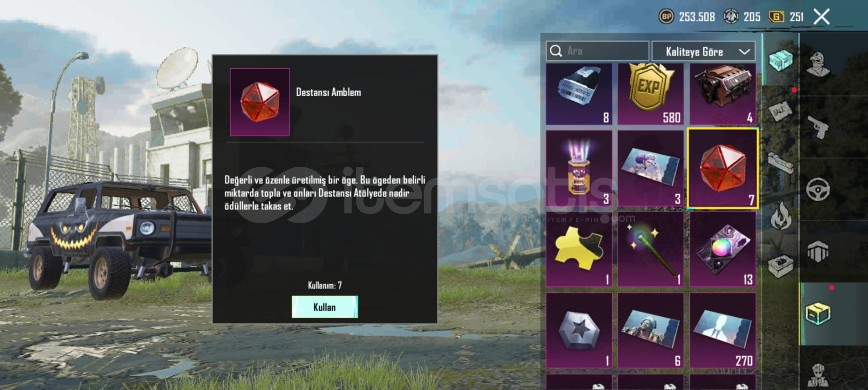Close the inventory with the X
The image size is (868, 390).
click(821, 17)
